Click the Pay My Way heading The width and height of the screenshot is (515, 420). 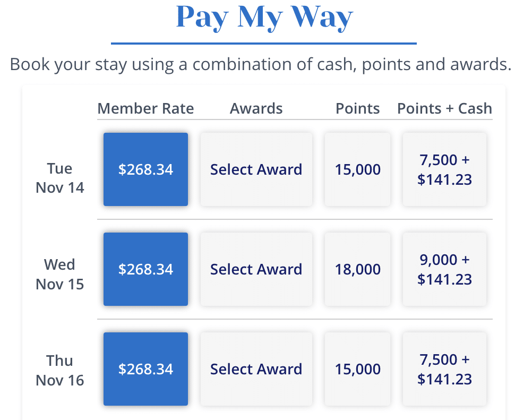(264, 17)
